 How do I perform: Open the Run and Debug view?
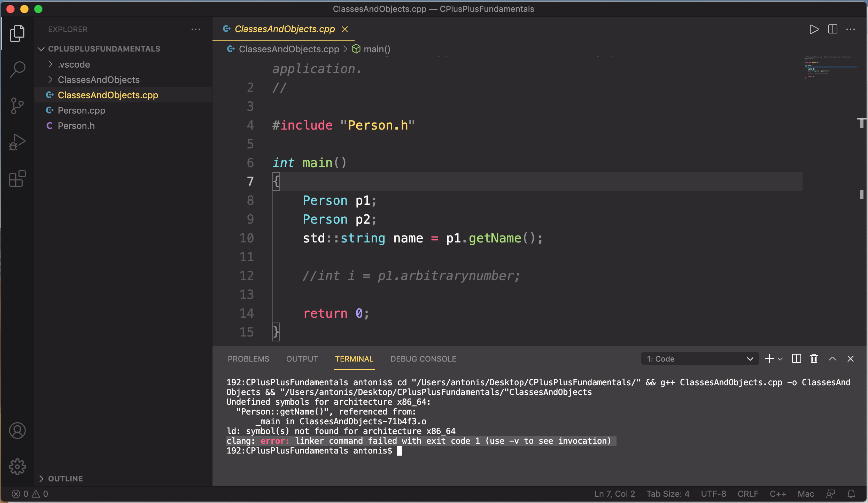[17, 142]
